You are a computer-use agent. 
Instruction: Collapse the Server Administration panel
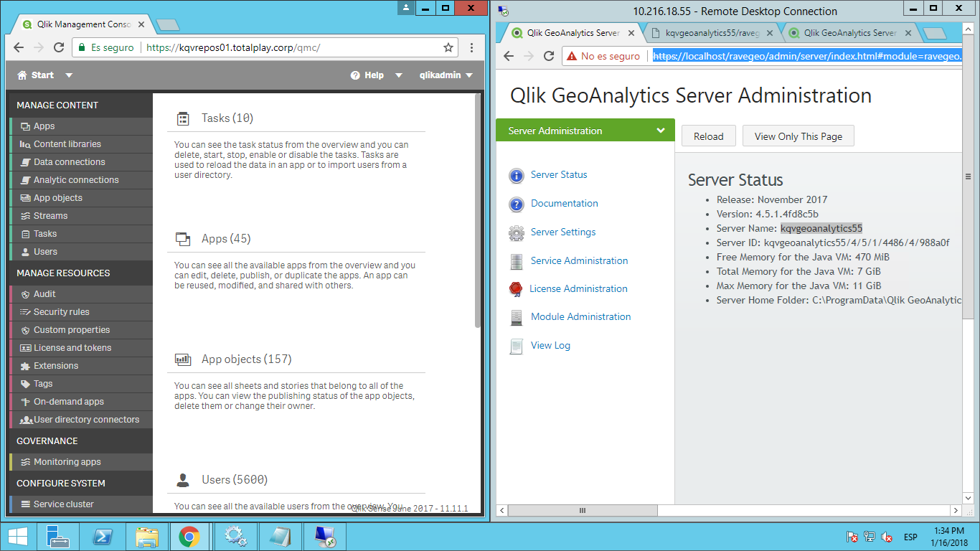[661, 131]
